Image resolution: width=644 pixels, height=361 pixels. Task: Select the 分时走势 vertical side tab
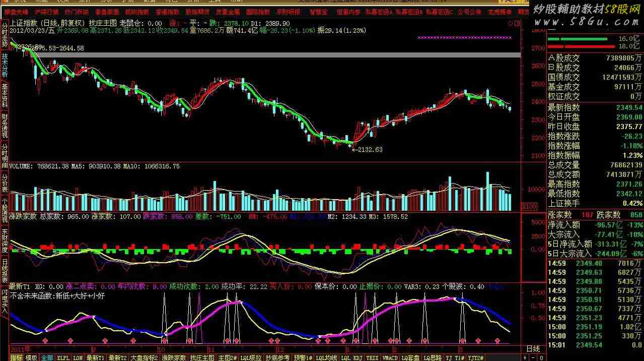click(5, 34)
